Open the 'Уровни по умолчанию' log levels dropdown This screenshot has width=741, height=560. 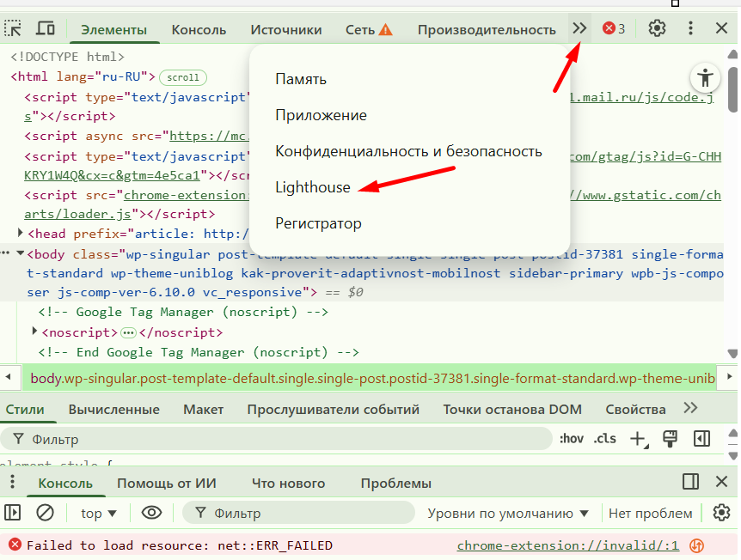(x=508, y=514)
